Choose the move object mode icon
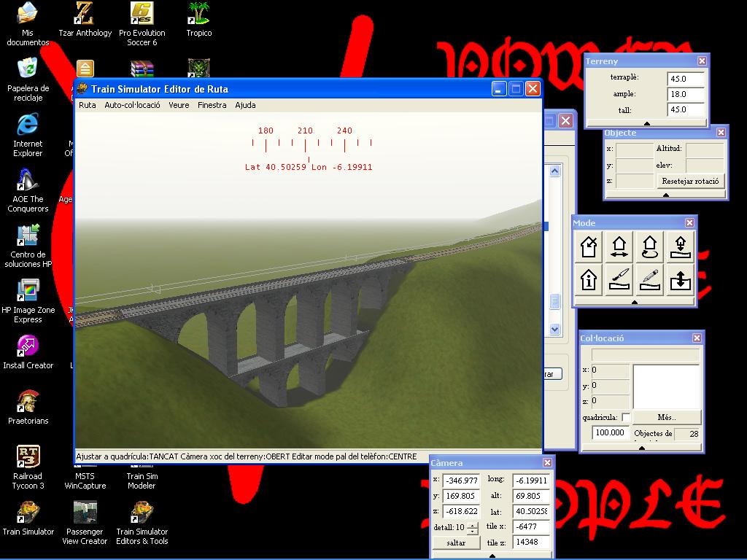Viewport: 747px width, 560px height. (619, 247)
